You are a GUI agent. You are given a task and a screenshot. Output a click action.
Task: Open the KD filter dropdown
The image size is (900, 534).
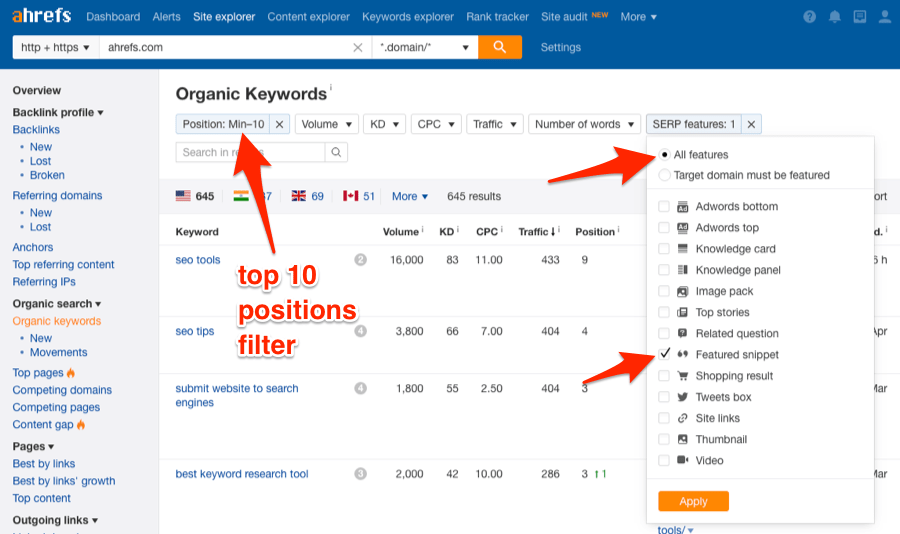[385, 124]
